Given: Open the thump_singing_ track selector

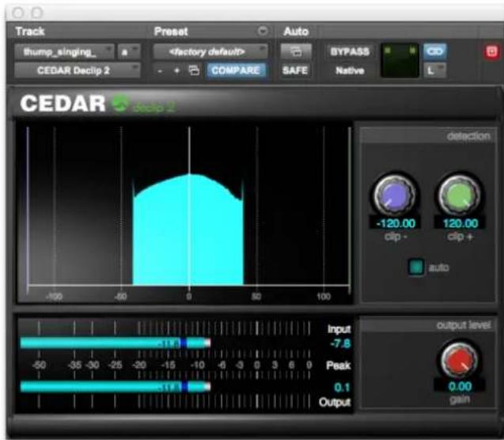Looking at the screenshot, I should [64, 51].
